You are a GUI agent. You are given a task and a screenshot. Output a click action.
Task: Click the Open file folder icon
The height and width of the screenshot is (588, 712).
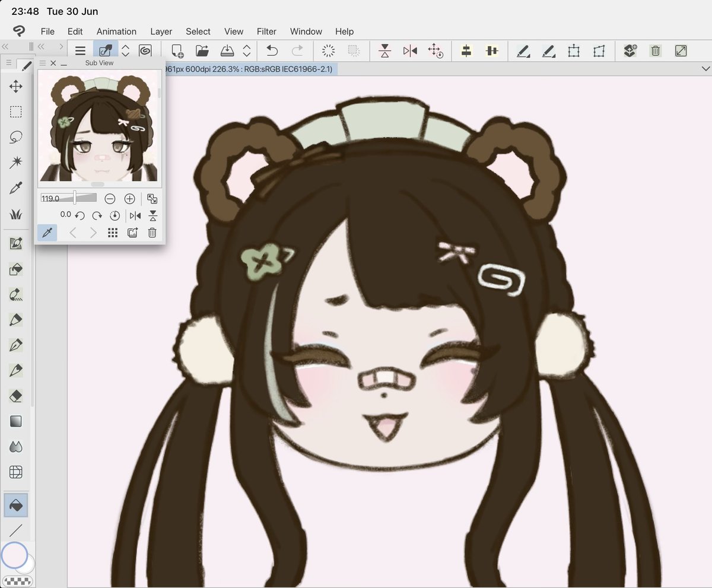(x=202, y=51)
